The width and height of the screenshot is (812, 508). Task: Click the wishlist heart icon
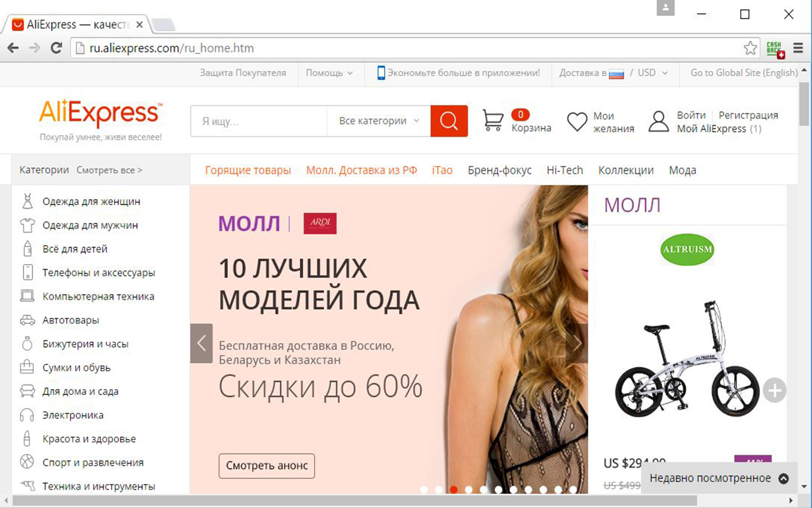577,121
